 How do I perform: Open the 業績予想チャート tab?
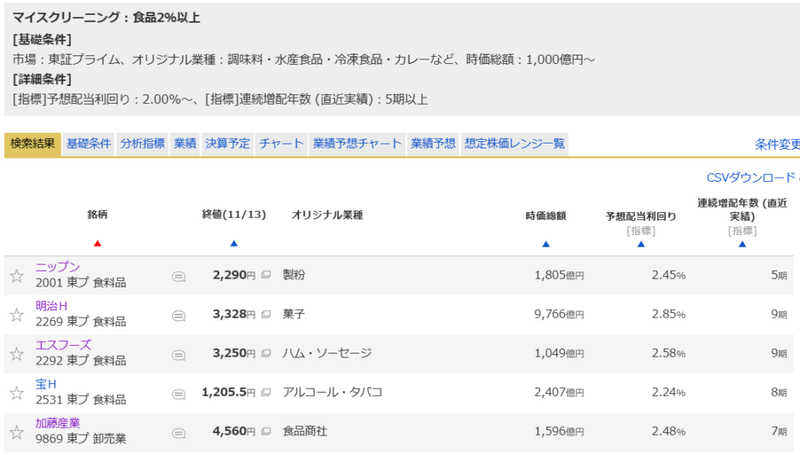click(357, 144)
